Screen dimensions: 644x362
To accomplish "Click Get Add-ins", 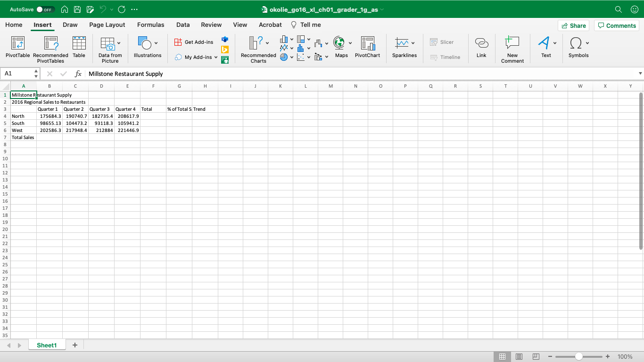I will [x=194, y=42].
